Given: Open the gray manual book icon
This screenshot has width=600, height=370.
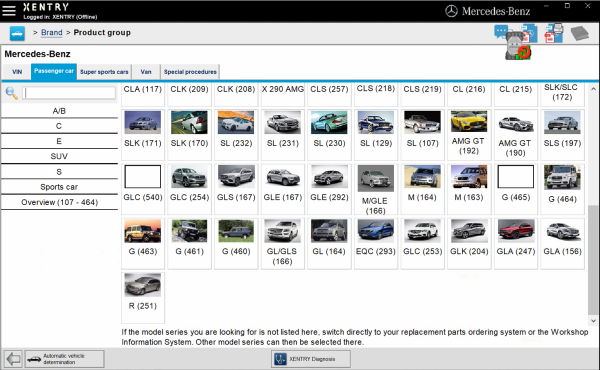Looking at the screenshot, I should pyautogui.click(x=580, y=33).
